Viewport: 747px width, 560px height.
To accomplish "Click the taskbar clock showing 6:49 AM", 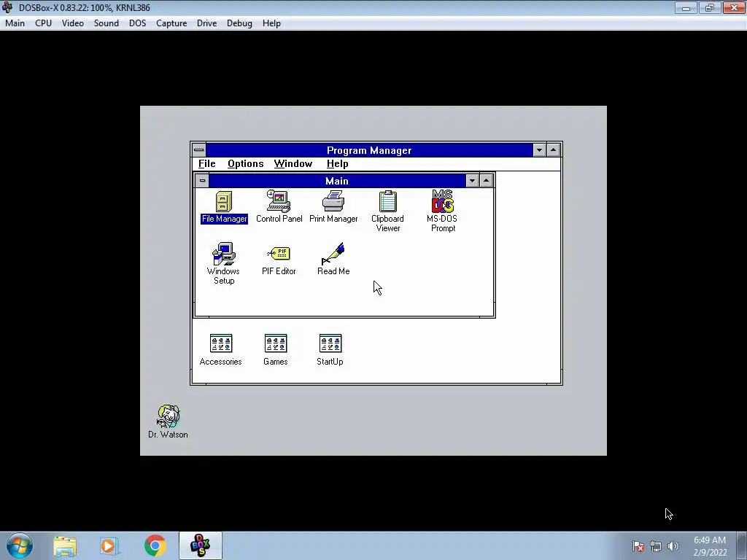I will pyautogui.click(x=710, y=546).
